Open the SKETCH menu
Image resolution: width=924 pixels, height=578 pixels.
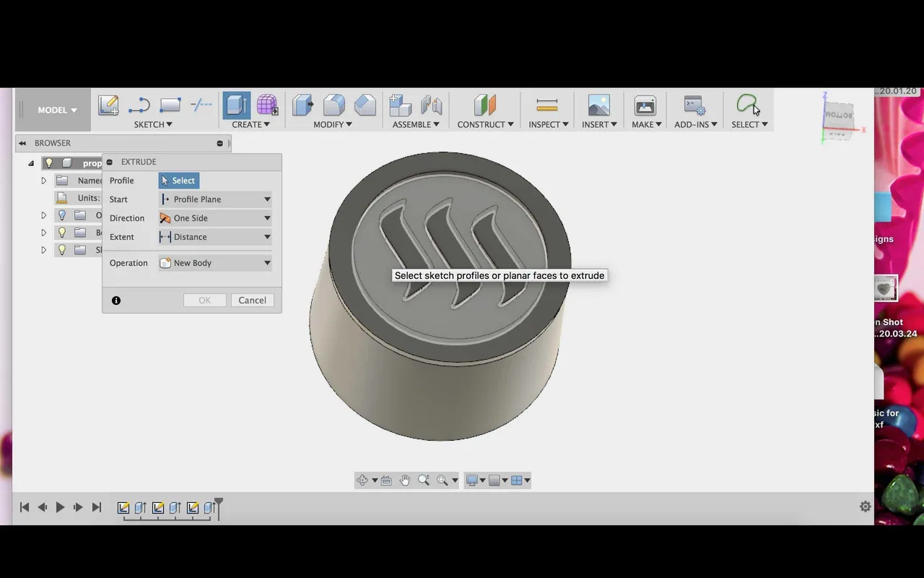[153, 124]
